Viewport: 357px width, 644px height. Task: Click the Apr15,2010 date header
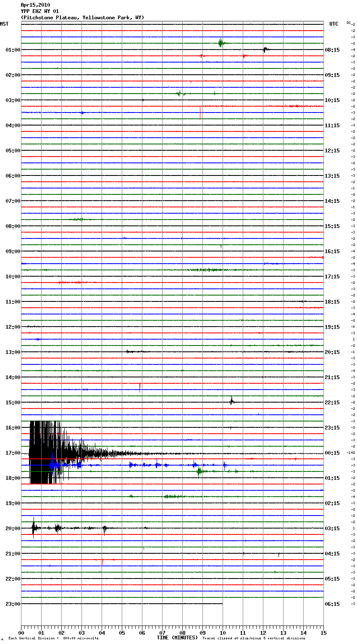click(x=35, y=5)
